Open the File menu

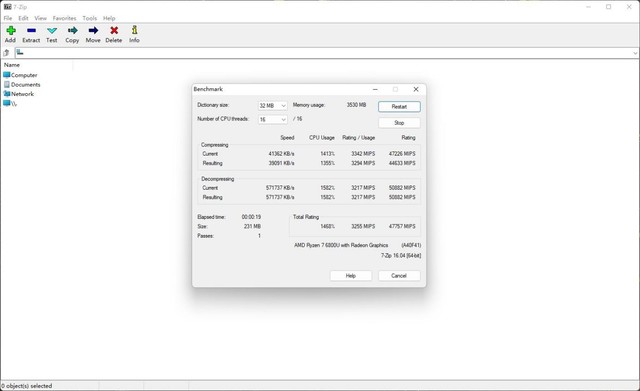coord(8,18)
